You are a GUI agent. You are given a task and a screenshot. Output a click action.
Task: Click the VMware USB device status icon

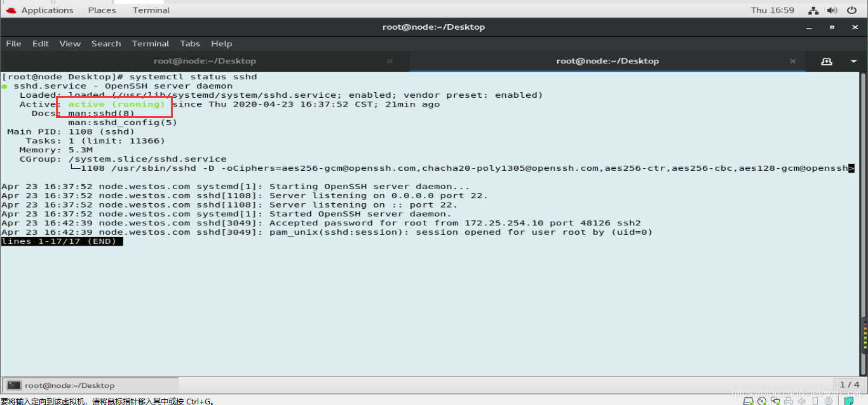coord(814,401)
